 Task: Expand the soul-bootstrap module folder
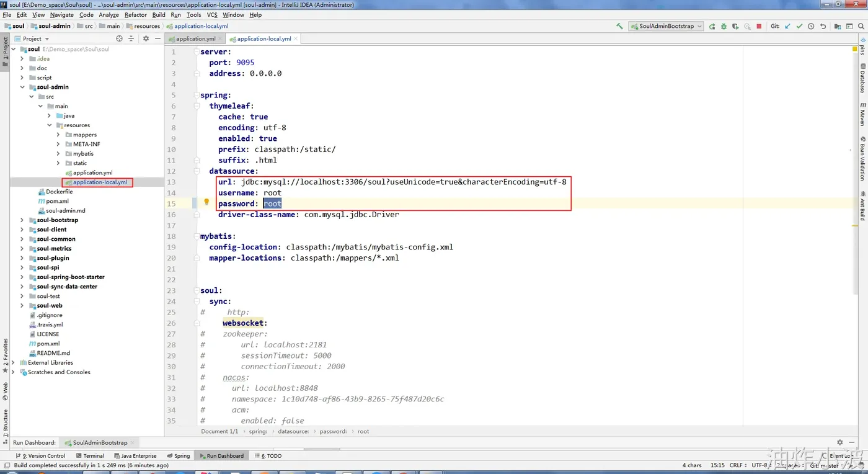tap(22, 220)
